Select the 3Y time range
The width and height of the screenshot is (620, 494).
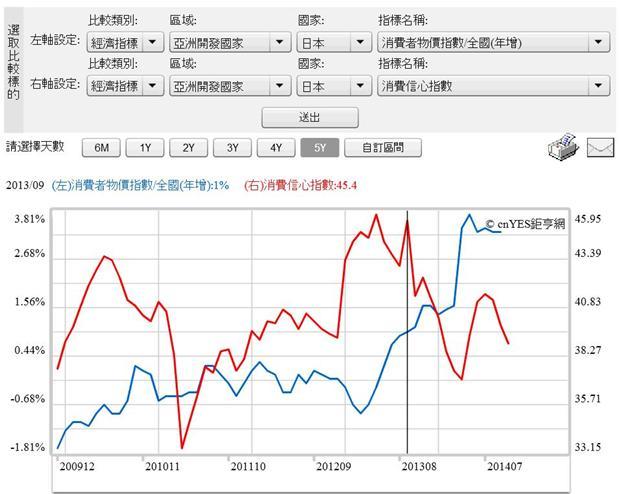click(232, 148)
